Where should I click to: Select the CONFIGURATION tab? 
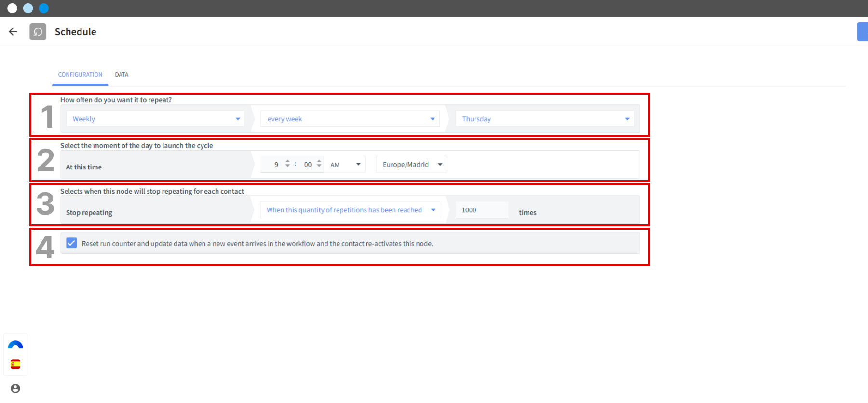(x=80, y=75)
